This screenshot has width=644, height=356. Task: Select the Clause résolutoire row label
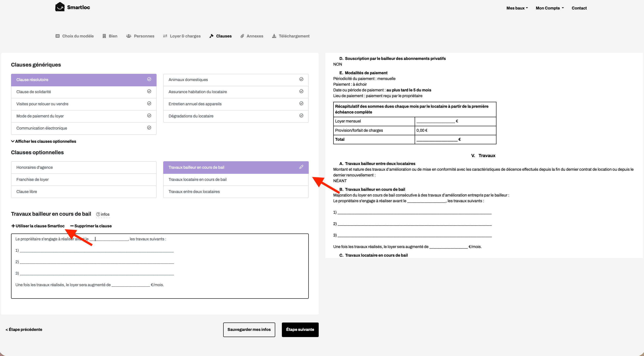click(x=32, y=80)
